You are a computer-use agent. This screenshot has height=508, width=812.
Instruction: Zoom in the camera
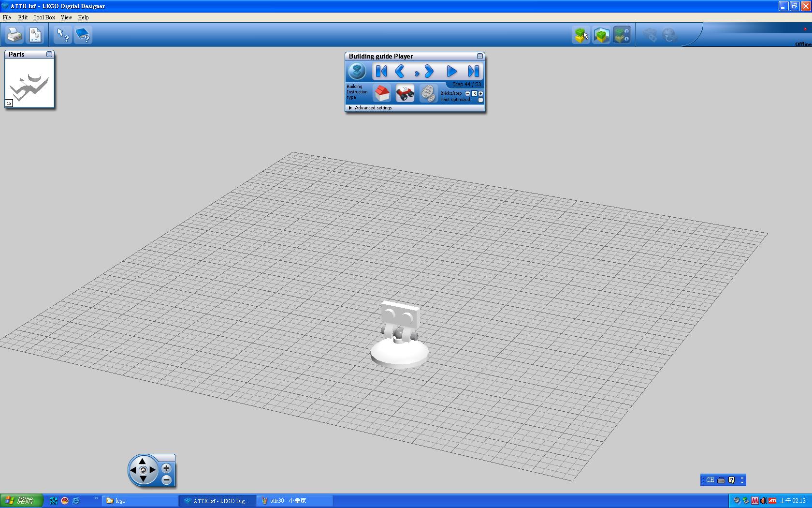(x=166, y=468)
